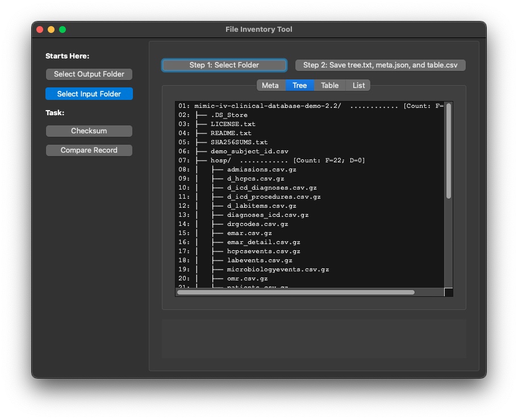
Task: Select the root line mimic-iv-clinical-database-demo-2.2/
Action: pos(268,106)
